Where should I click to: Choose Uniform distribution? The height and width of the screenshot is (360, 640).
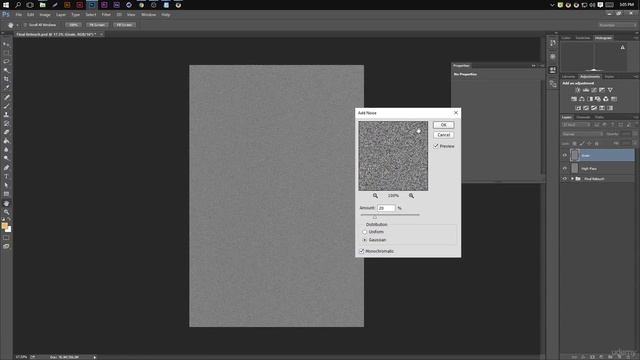[364, 232]
